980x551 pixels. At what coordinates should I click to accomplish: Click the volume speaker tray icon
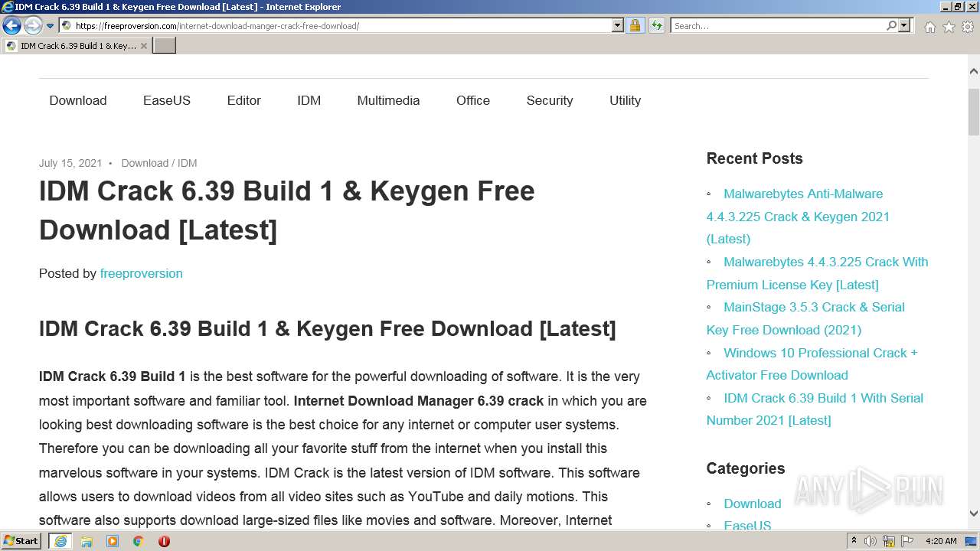[x=871, y=541]
